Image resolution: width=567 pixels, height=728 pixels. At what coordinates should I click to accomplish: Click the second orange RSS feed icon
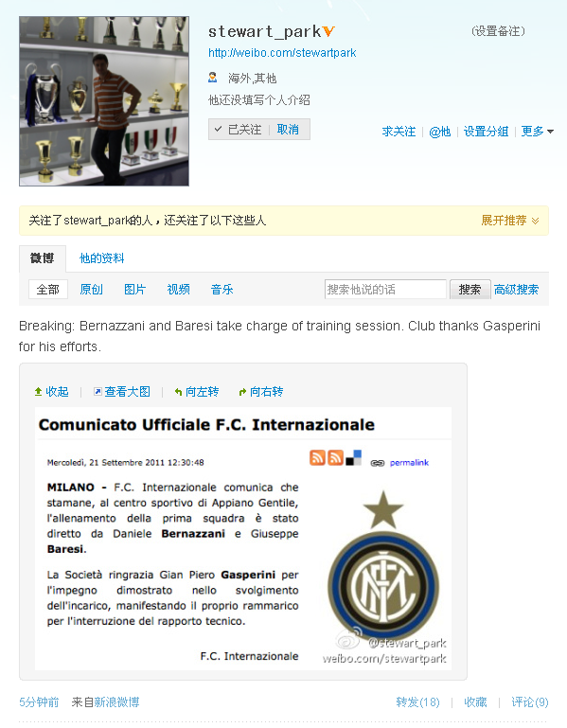335,457
